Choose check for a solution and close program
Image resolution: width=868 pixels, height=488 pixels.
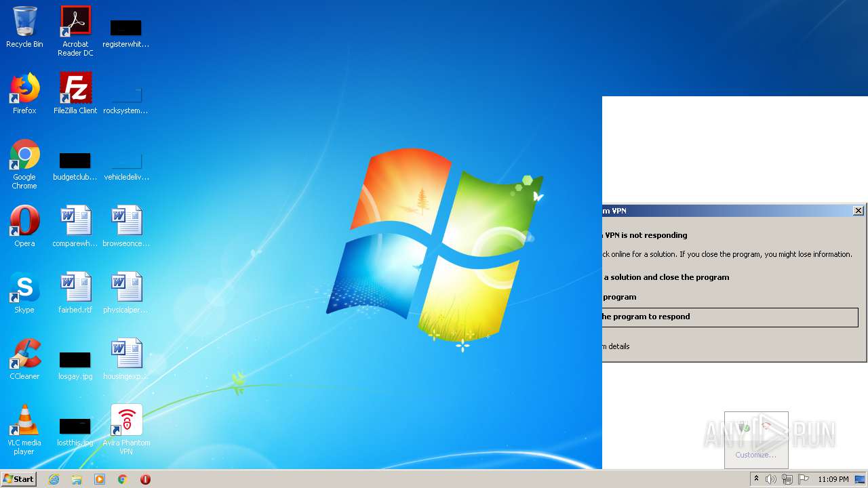666,277
